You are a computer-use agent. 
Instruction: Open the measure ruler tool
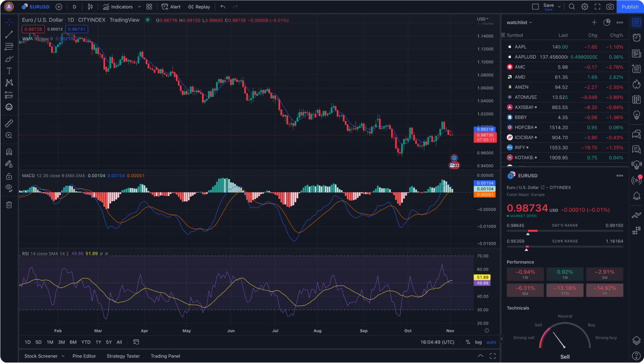[9, 123]
